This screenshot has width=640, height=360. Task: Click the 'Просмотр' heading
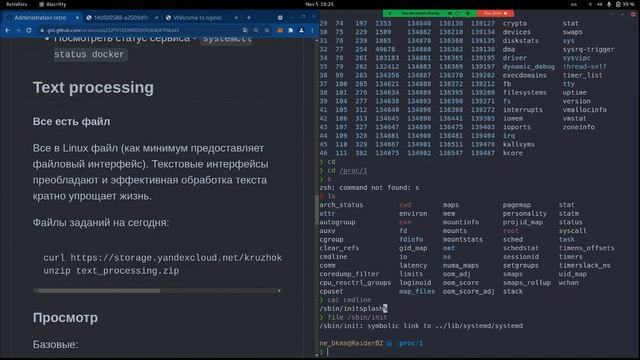65,318
